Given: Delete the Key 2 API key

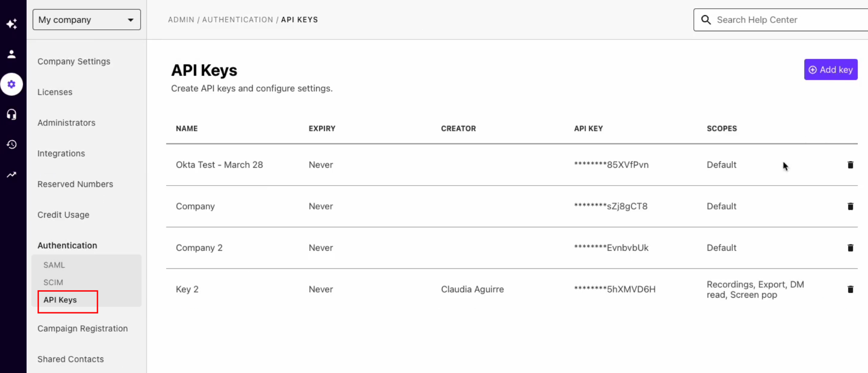Looking at the screenshot, I should 851,289.
